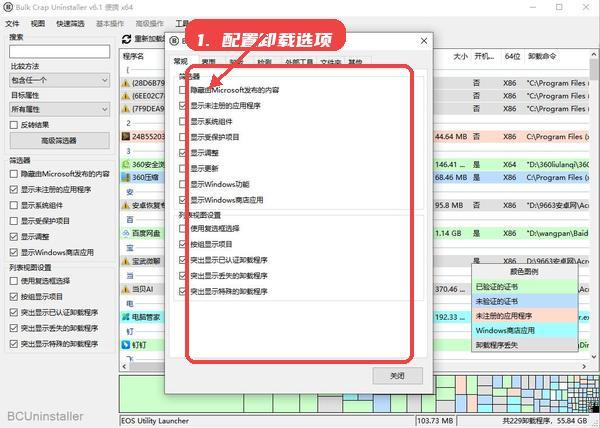Open the 文件 menu

tap(12, 24)
